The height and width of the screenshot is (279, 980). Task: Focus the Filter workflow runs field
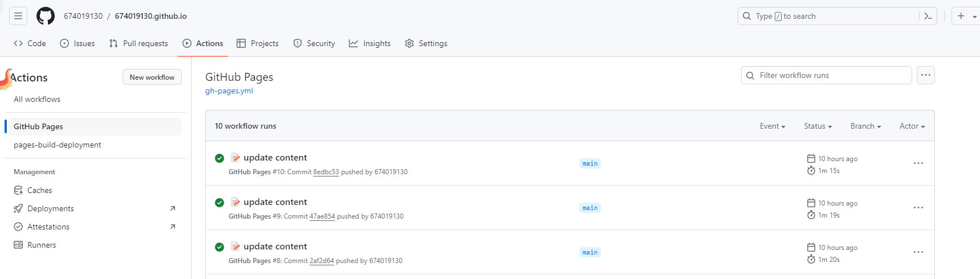point(827,75)
